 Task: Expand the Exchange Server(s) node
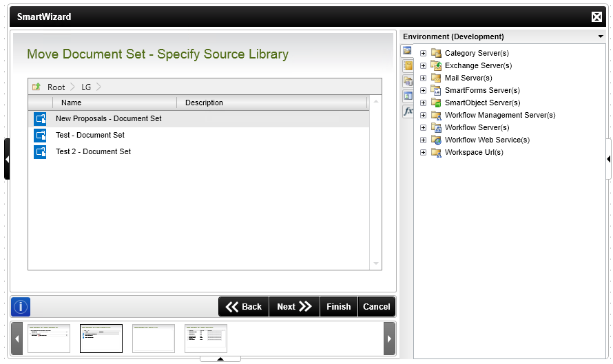point(423,65)
